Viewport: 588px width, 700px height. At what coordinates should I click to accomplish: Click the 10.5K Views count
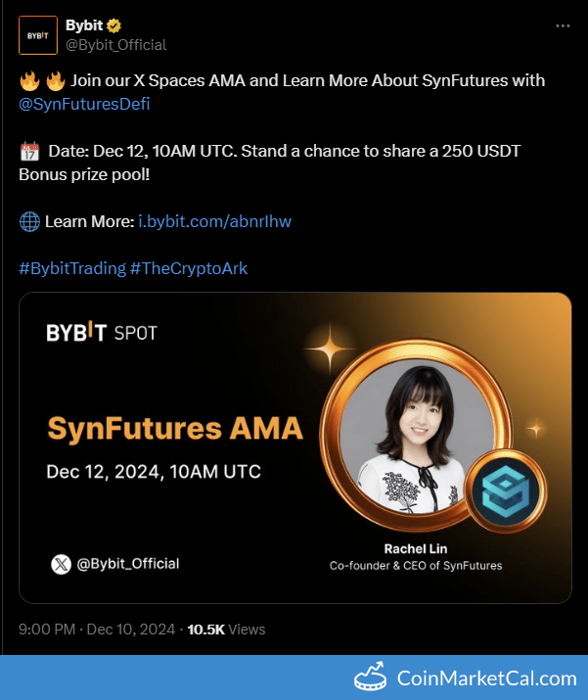coord(226,630)
